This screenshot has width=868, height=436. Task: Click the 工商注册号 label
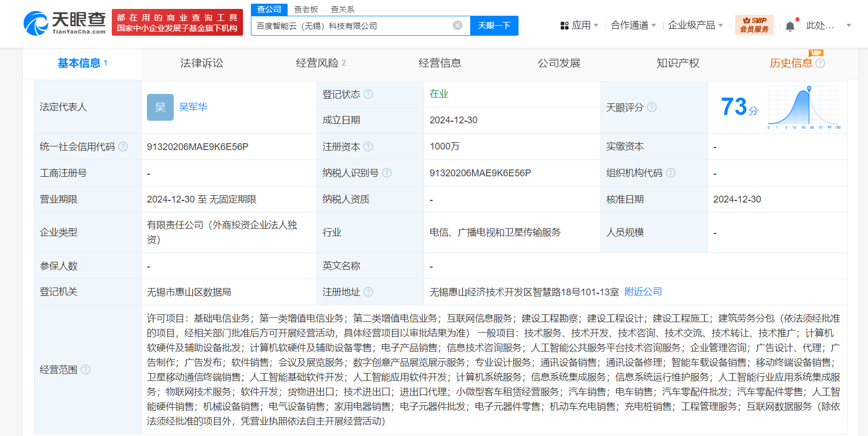coord(63,173)
